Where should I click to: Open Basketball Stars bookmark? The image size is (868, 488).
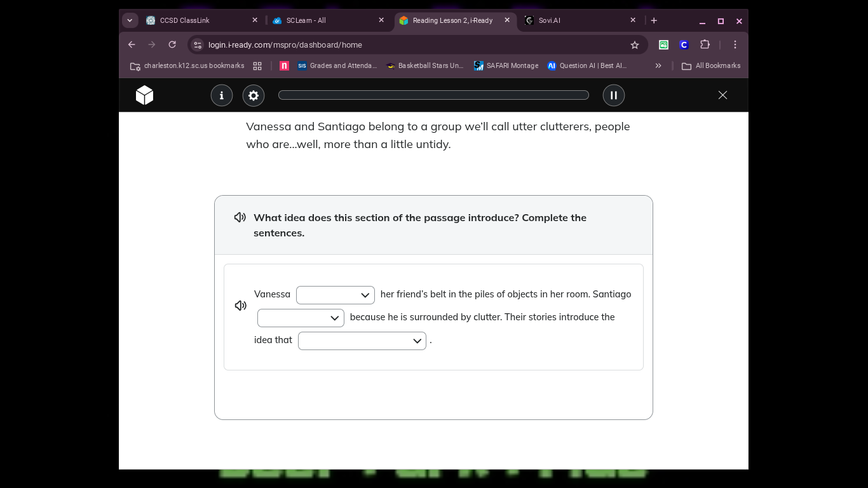(425, 65)
